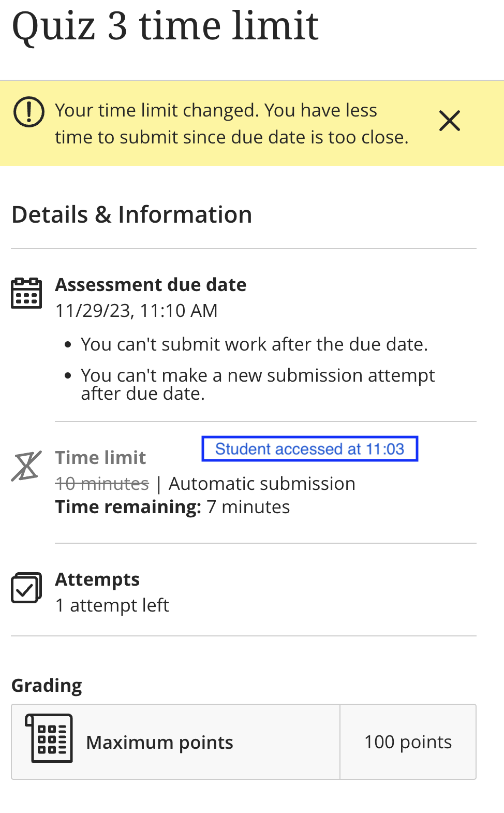The height and width of the screenshot is (813, 504).
Task: Click the crossed hourglass Time limit icon
Action: click(26, 466)
